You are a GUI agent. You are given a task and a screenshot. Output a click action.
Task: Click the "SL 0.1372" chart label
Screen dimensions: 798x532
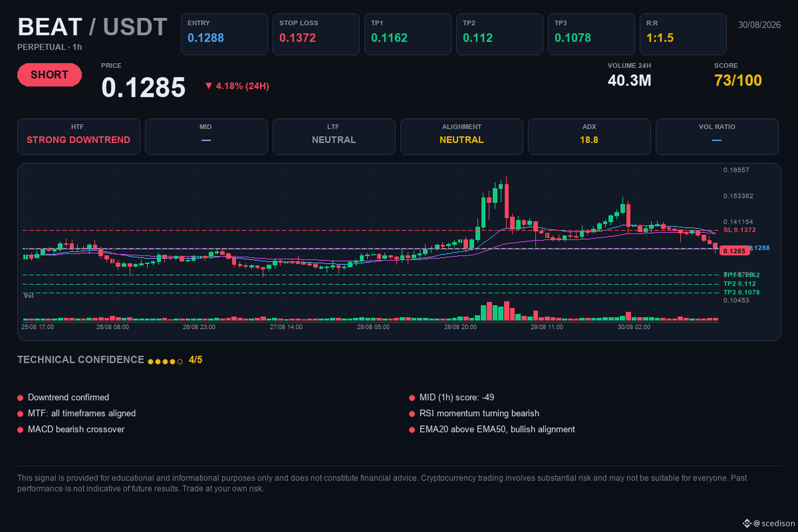point(739,230)
